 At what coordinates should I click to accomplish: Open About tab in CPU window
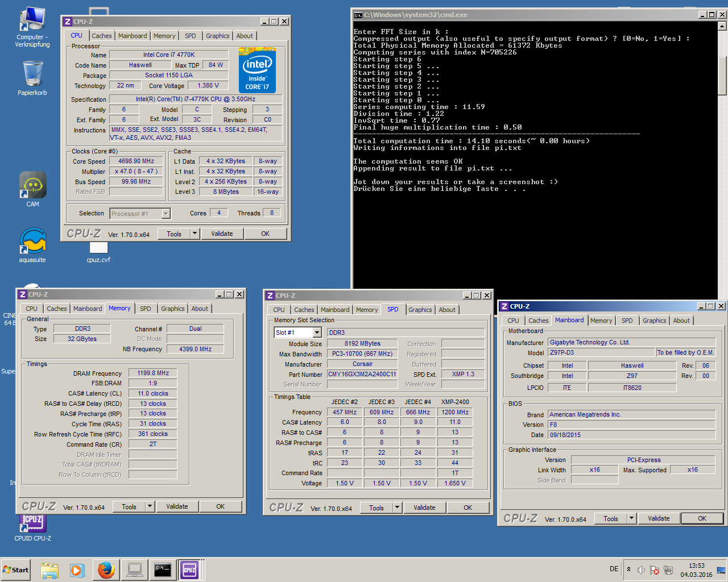[245, 36]
